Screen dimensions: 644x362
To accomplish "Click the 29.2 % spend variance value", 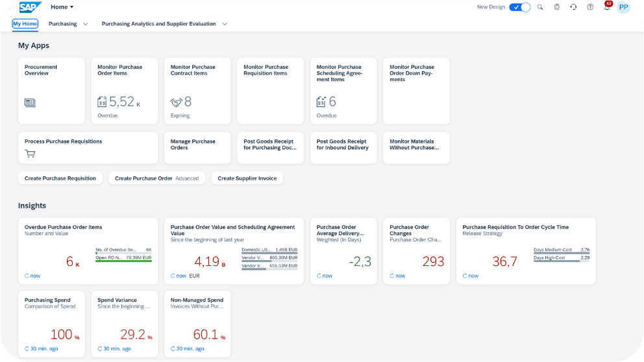I will [x=136, y=335].
